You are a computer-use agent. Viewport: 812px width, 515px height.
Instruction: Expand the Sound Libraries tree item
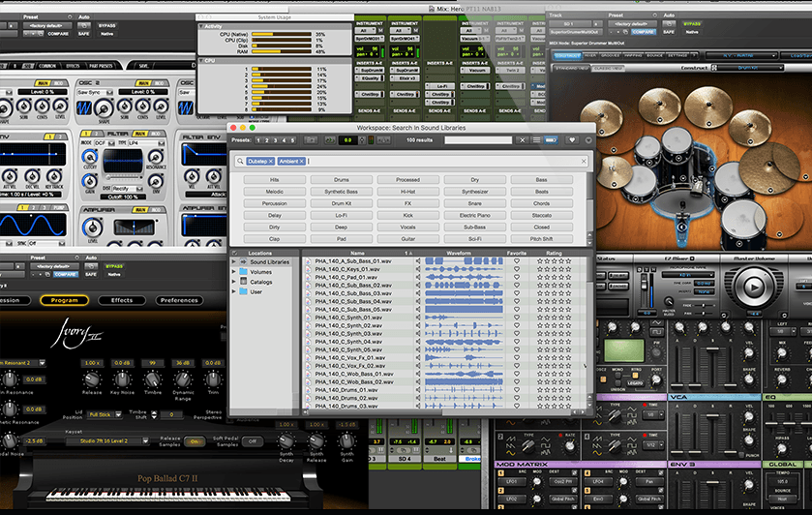tap(233, 261)
